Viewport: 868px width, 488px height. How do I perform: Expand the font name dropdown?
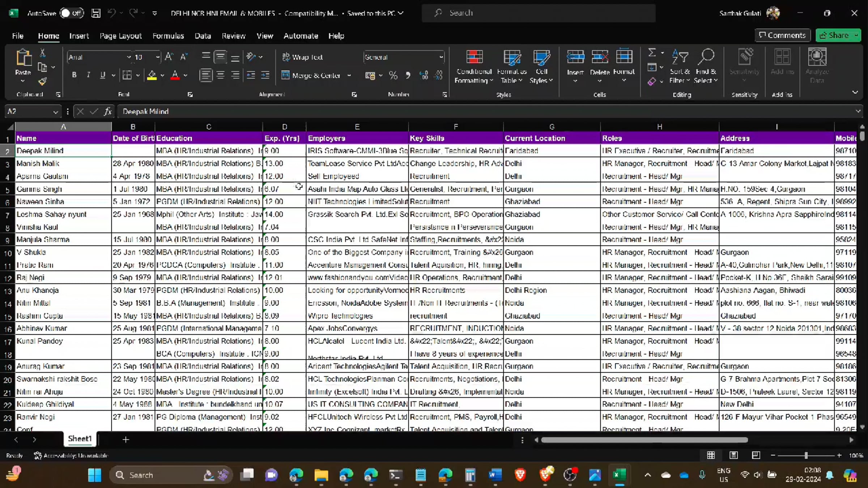coord(129,57)
